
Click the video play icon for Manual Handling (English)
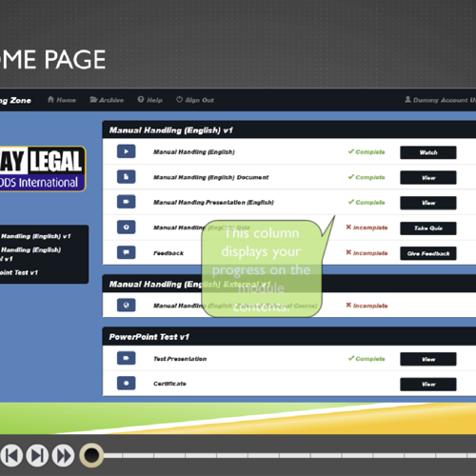point(126,151)
